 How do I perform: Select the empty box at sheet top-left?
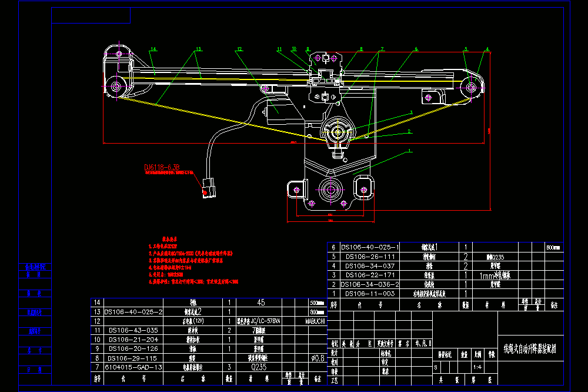pyautogui.click(x=91, y=15)
